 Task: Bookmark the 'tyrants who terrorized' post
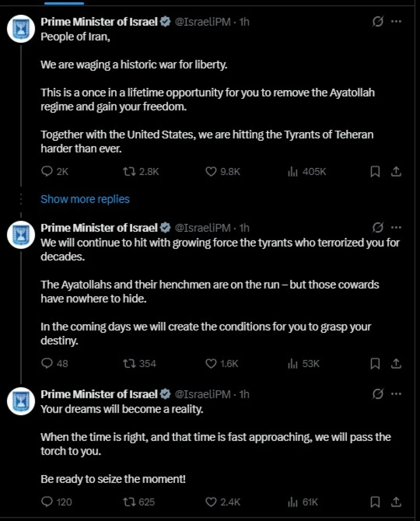pyautogui.click(x=375, y=364)
